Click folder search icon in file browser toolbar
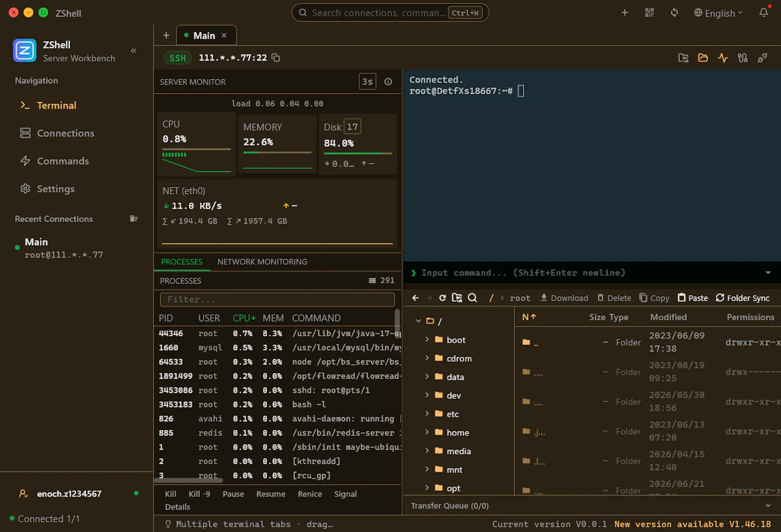 click(x=457, y=298)
